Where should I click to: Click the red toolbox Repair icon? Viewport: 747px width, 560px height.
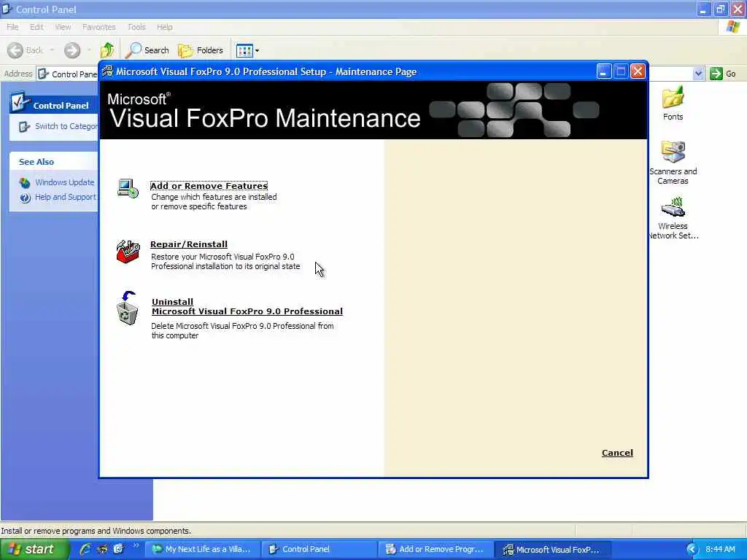(x=128, y=252)
